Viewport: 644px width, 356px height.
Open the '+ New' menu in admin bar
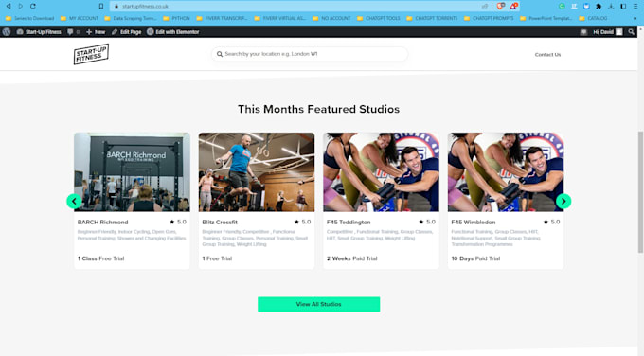pos(96,31)
